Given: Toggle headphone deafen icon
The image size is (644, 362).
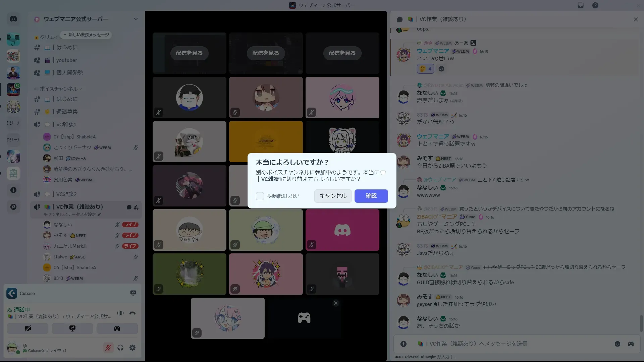Looking at the screenshot, I should [120, 348].
